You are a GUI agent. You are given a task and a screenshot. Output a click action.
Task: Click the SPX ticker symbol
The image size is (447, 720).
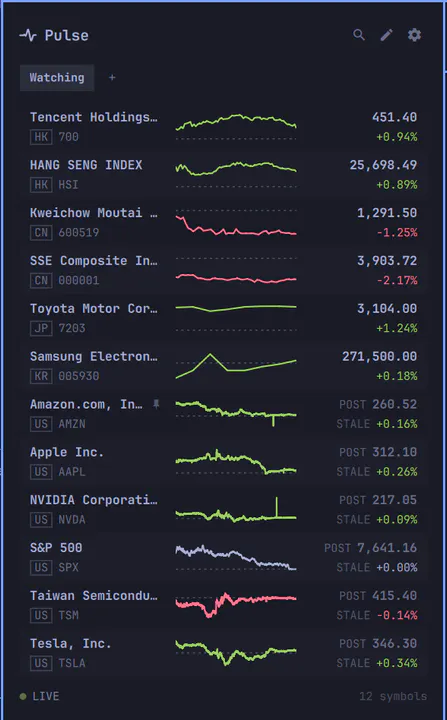(x=68, y=568)
